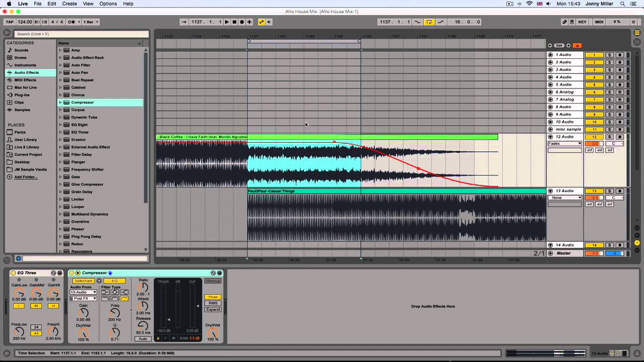This screenshot has width=644, height=362.
Task: Expand the EQ Eight folder
Action: point(60,125)
